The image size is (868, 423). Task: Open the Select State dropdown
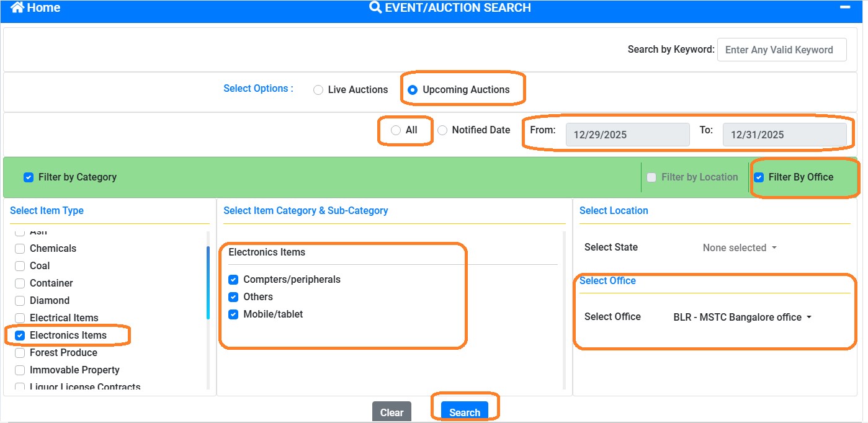pos(739,247)
